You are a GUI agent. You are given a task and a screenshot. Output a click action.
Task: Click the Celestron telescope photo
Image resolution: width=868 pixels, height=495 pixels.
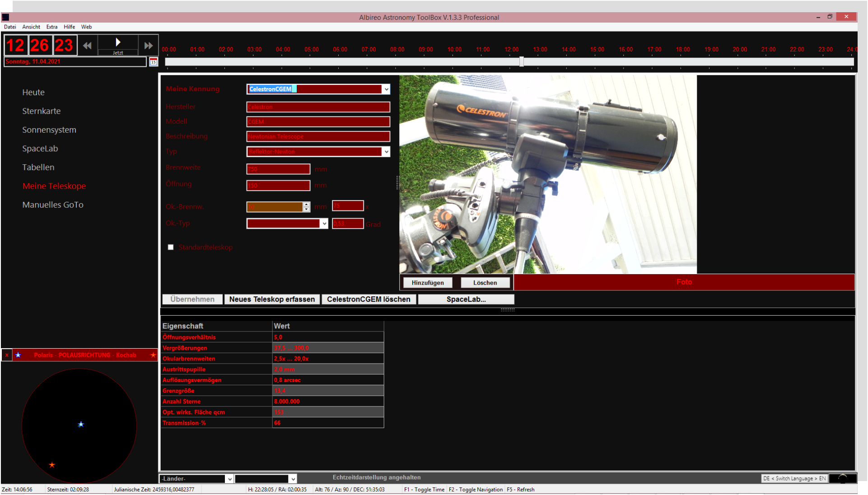548,174
